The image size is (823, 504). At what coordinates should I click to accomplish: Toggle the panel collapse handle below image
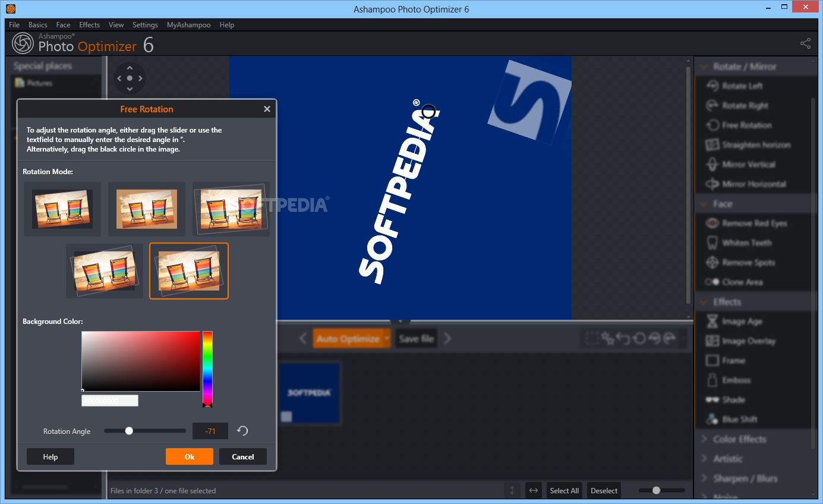pos(401,321)
